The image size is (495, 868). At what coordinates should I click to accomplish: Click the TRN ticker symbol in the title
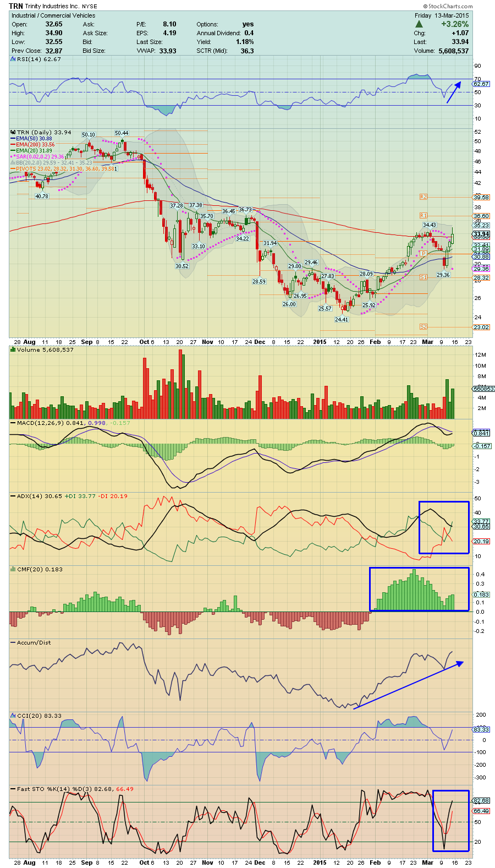tap(16, 6)
